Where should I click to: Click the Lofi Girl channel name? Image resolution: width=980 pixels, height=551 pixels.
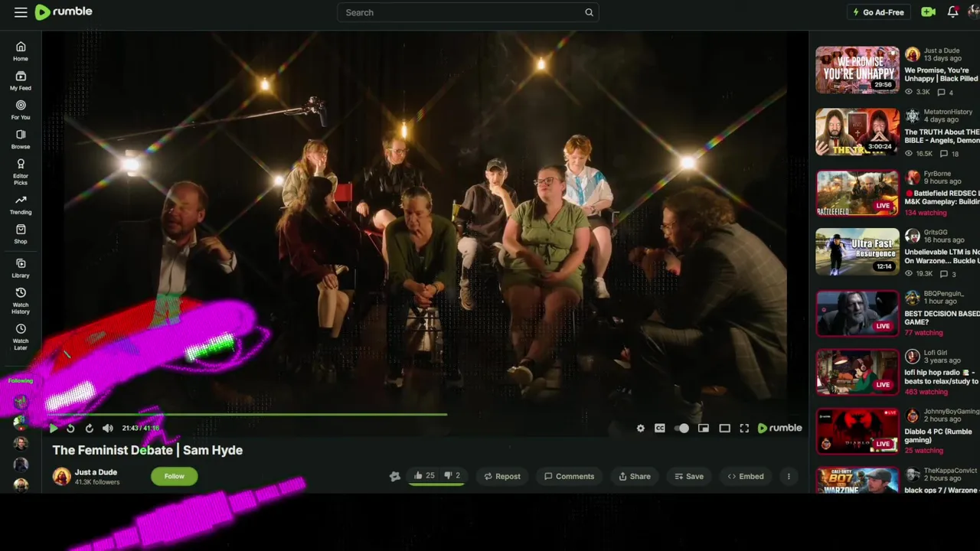click(x=936, y=353)
